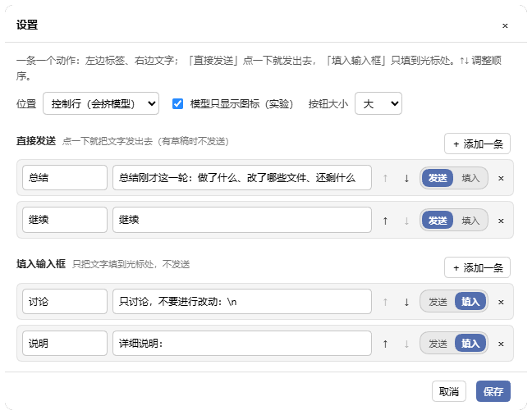Edit the 只讨论，不要进行改动 text field
This screenshot has width=532, height=415.
click(242, 302)
